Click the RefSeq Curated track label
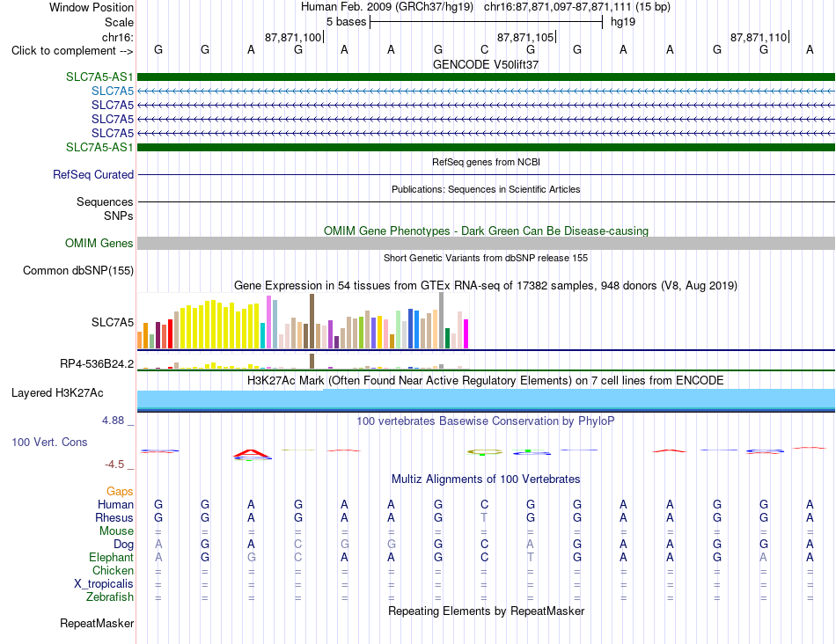The image size is (836, 644). point(93,174)
